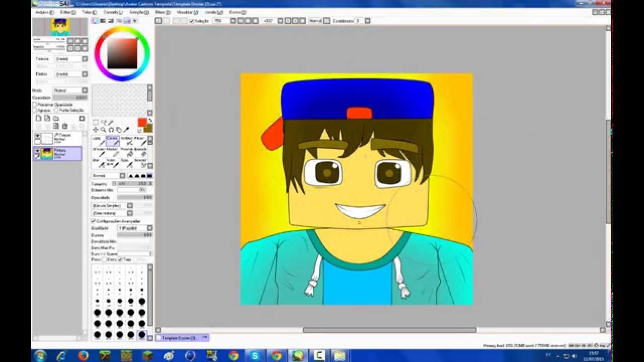Toggle Configurações Avançadas checkbox
Viewport: 644px width, 362px height.
[x=94, y=221]
